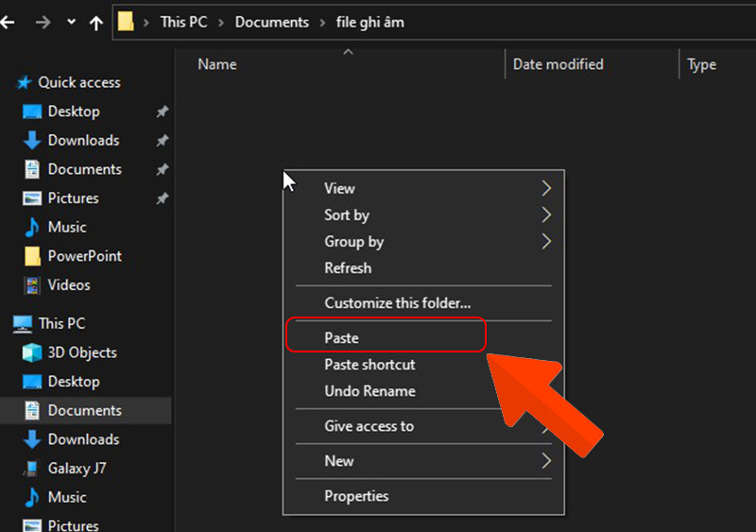Screen dimensions: 756x532
Task: Expand the breadcrumb chevron after This PC
Action: (x=221, y=23)
